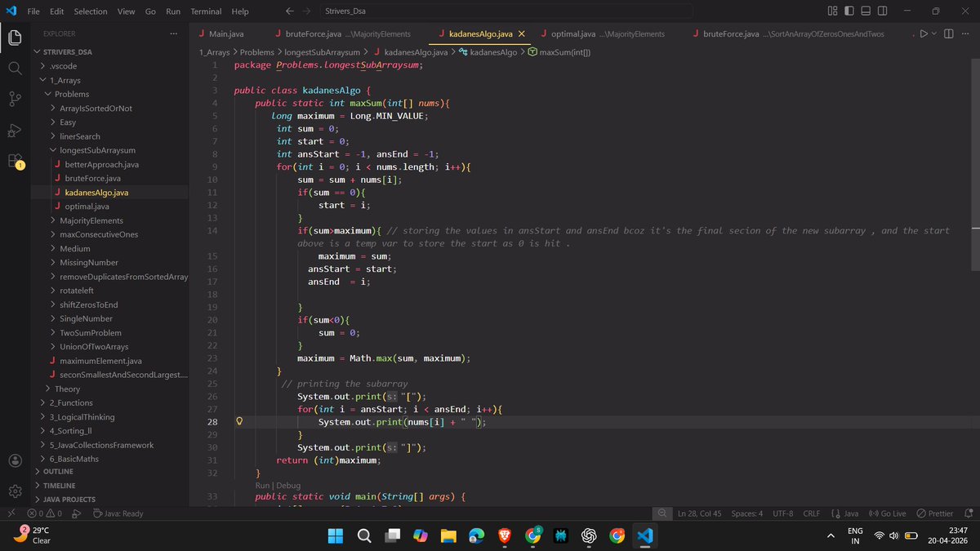Go forward in navigation history
Screen dimensions: 980x551
(x=309, y=11)
